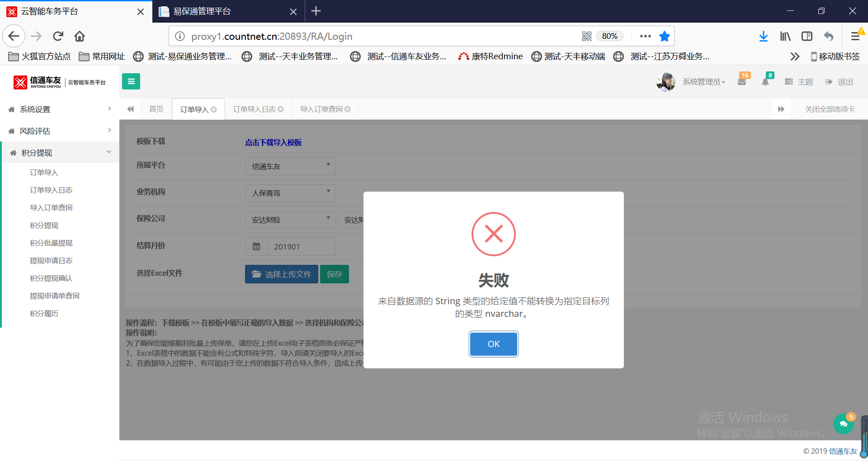Open 火狐官方站点 bookmark folder
Viewport: 868px width, 461px height.
pos(40,56)
